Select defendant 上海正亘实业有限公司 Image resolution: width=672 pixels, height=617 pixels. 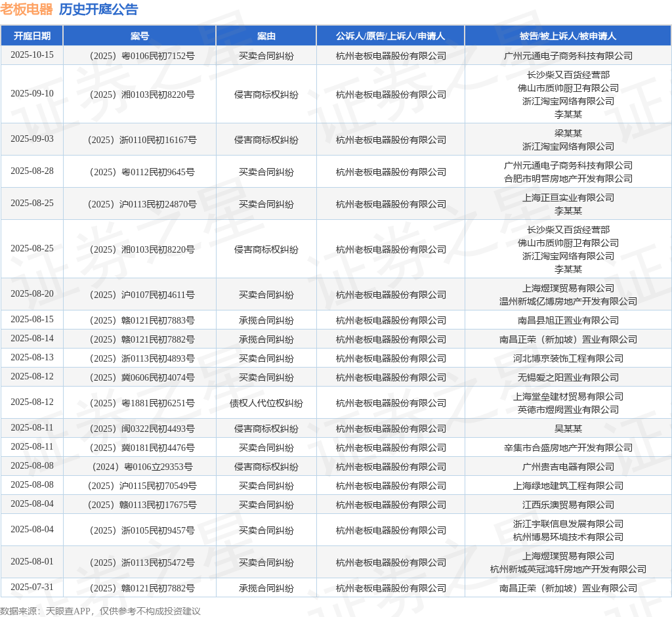568,198
